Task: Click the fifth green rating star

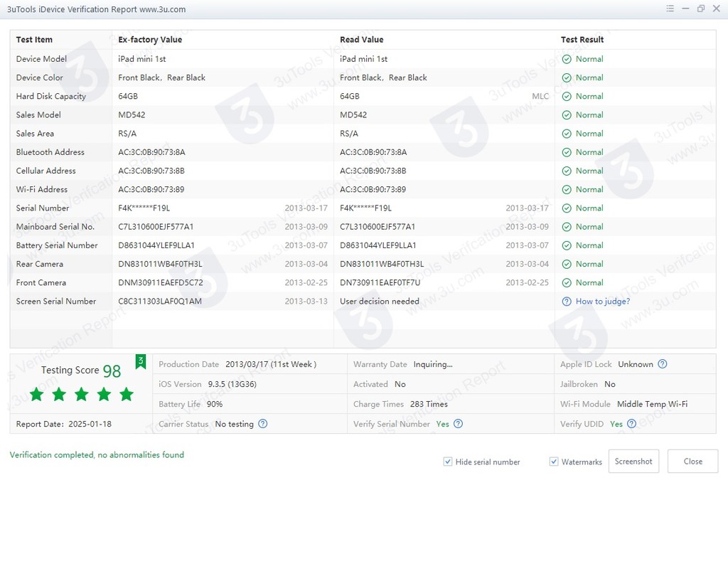Action: tap(127, 395)
